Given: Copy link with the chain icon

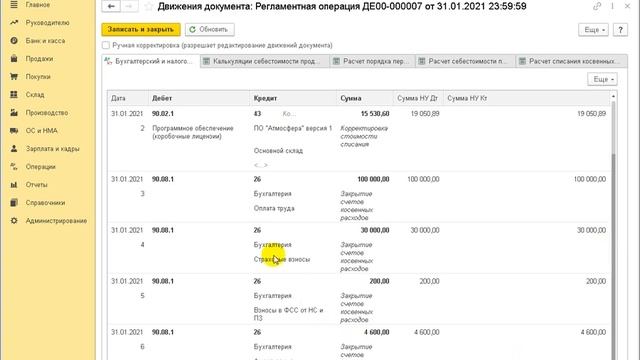Looking at the screenshot, I should pyautogui.click(x=597, y=6).
